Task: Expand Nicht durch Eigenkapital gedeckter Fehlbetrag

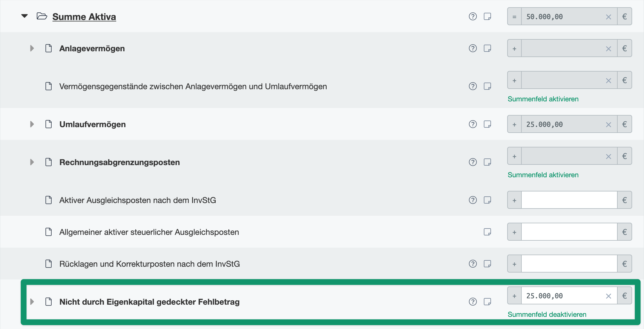Action: [32, 302]
